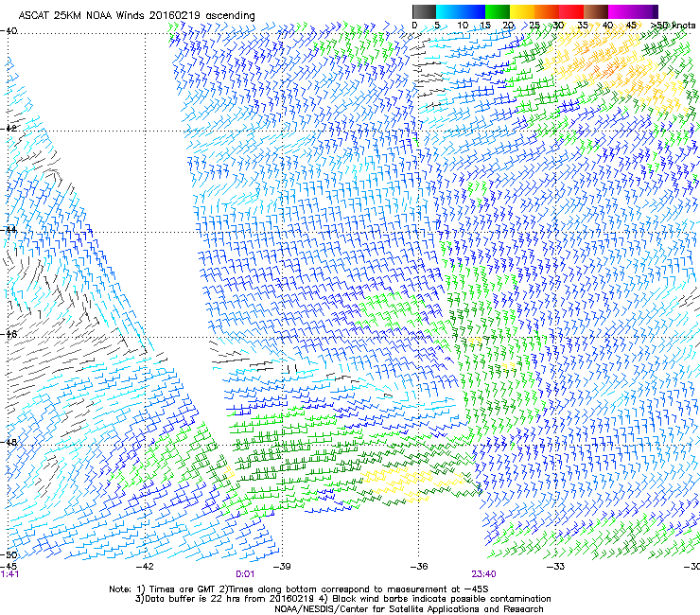Screen dimensions: 700x615
Task: Click the orange 25-30 knots legend color
Action: pos(547,11)
